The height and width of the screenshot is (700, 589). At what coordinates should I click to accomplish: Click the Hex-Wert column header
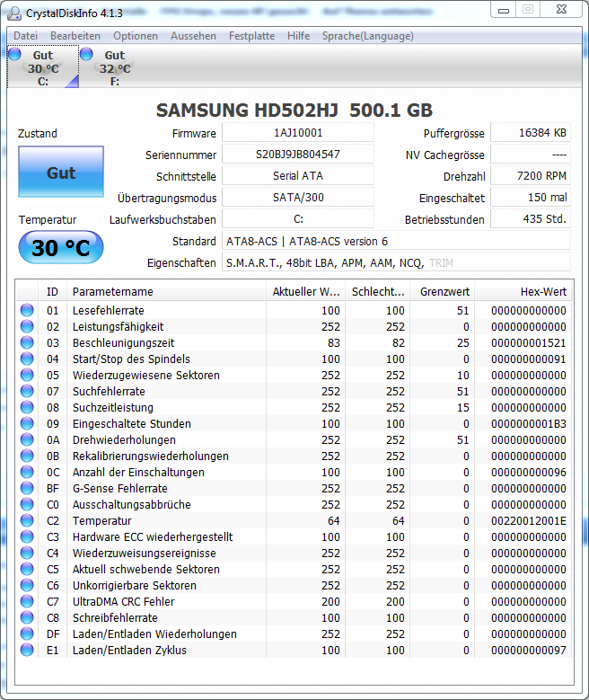click(523, 291)
